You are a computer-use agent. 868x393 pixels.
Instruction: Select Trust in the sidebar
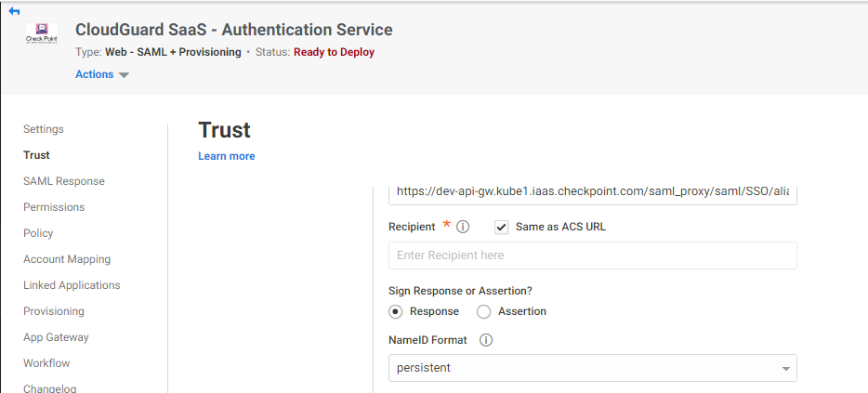pyautogui.click(x=36, y=155)
